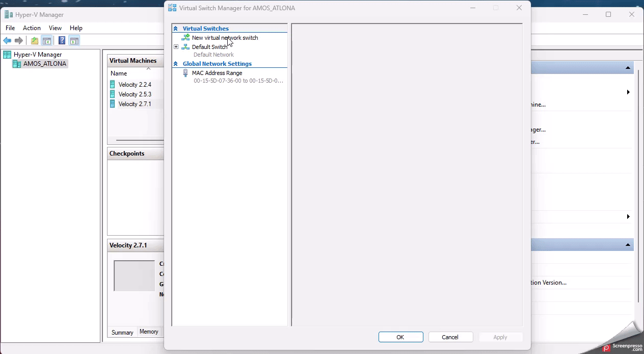Select Hyper-V Manager root in console tree
Screen dimensions: 644x354
coord(38,55)
